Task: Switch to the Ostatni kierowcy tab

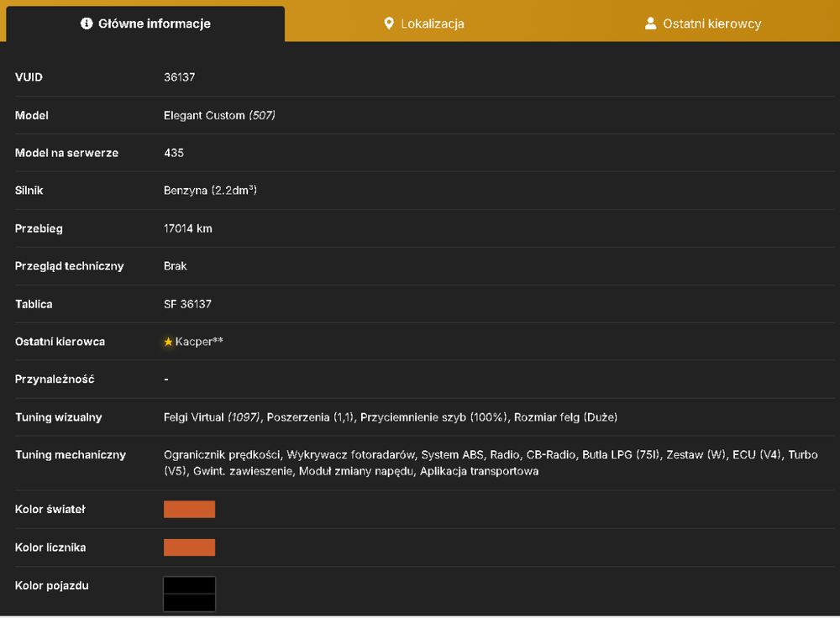Action: [x=701, y=24]
